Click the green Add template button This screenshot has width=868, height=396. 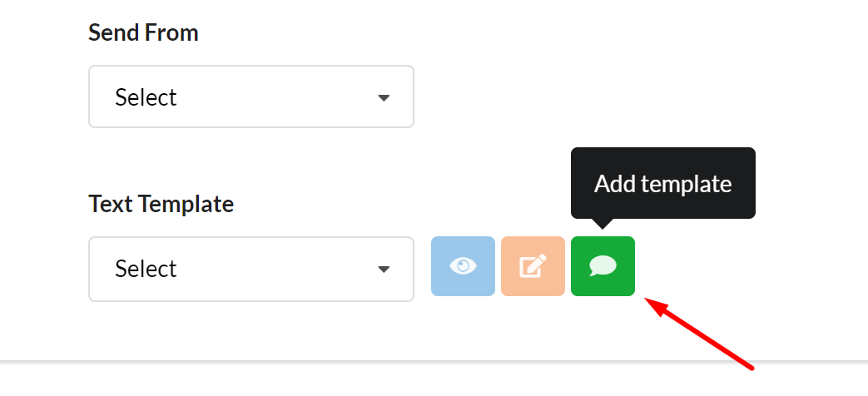(603, 266)
